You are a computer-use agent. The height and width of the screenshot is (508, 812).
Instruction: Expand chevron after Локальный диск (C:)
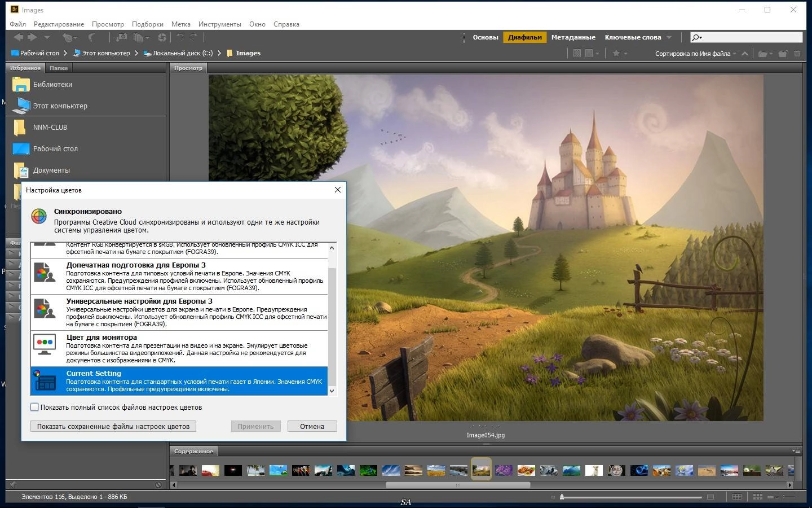(219, 53)
